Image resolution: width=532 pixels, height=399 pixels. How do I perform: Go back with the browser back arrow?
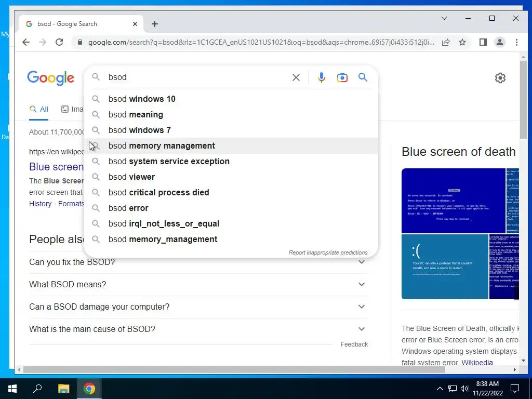26,42
